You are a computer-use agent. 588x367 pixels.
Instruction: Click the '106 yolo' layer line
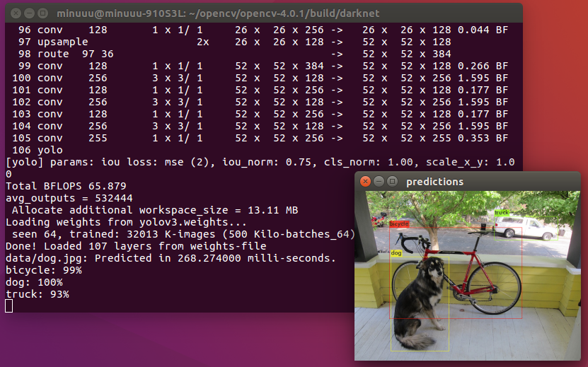tap(38, 151)
